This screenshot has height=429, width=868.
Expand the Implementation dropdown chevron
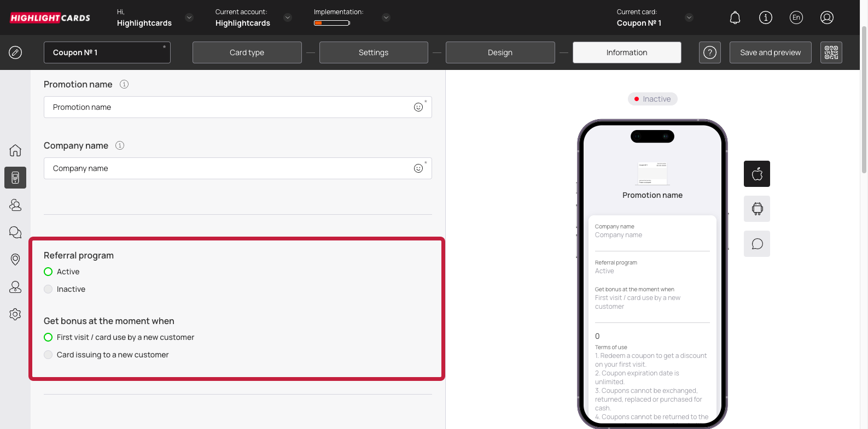(386, 17)
